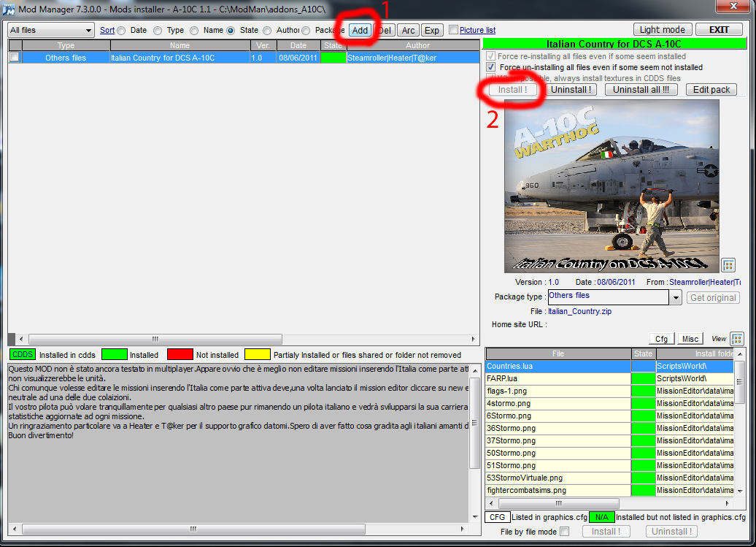Click the red Not installed legend swatch
Image resolution: width=756 pixels, height=547 pixels.
pos(180,354)
